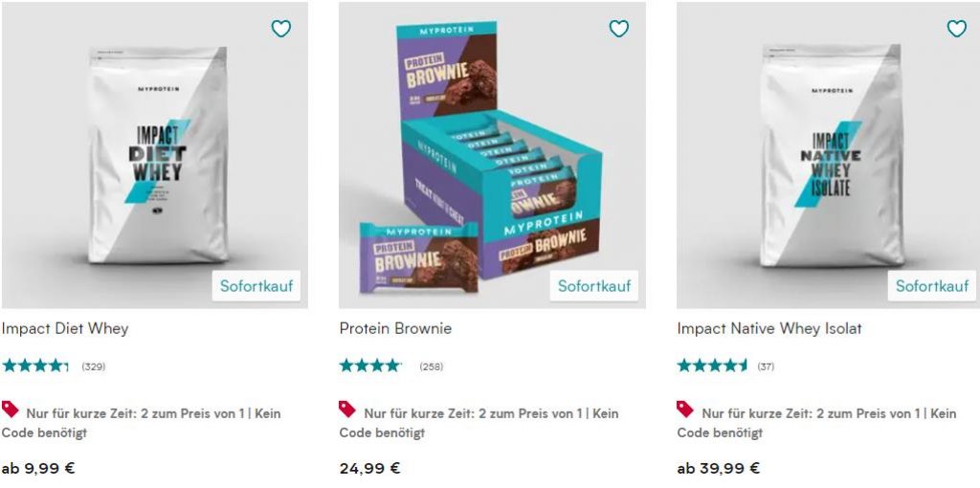Click heart icon on Impact Native Whey Isolat

click(956, 28)
